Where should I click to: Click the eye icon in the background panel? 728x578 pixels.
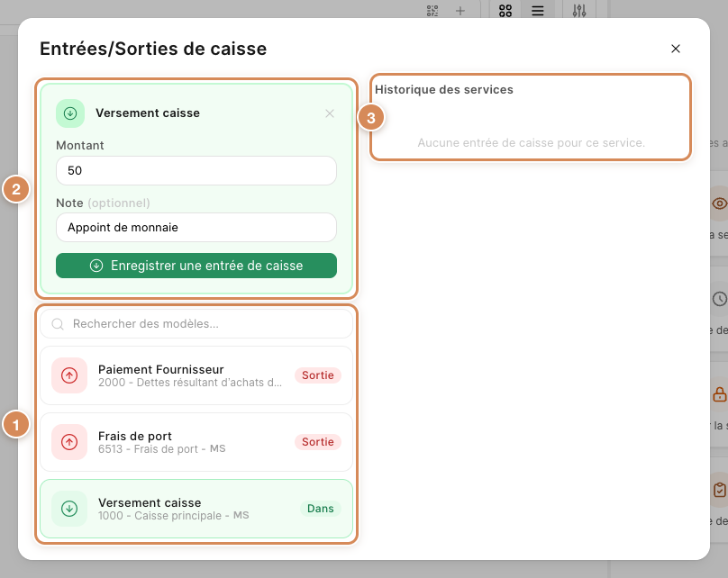[x=720, y=203]
